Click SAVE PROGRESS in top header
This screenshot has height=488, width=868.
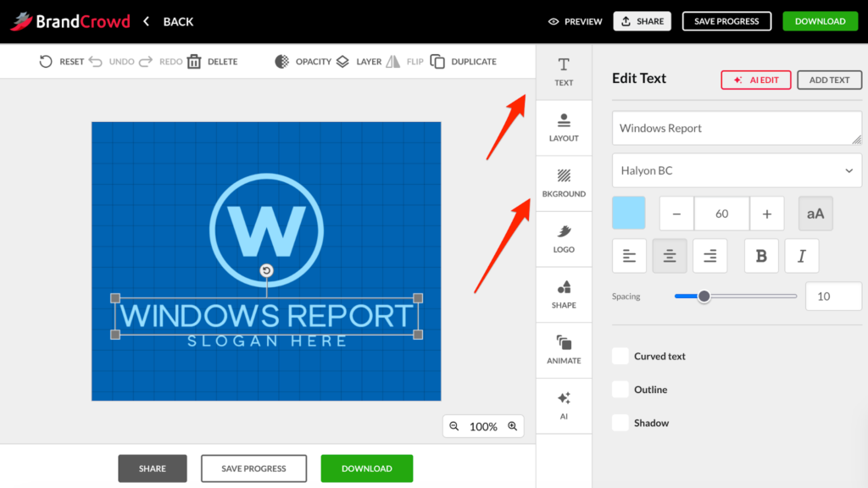(726, 21)
